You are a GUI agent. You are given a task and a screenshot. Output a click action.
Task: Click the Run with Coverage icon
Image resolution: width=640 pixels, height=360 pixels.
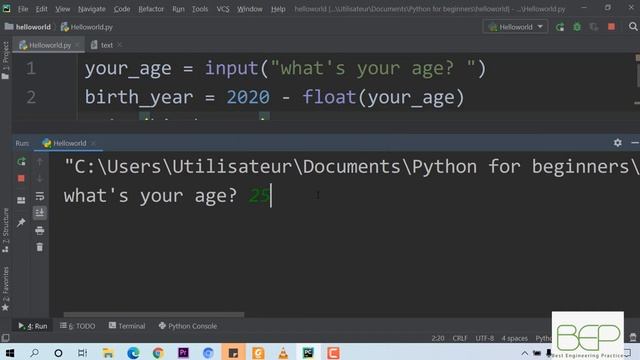coord(594,27)
